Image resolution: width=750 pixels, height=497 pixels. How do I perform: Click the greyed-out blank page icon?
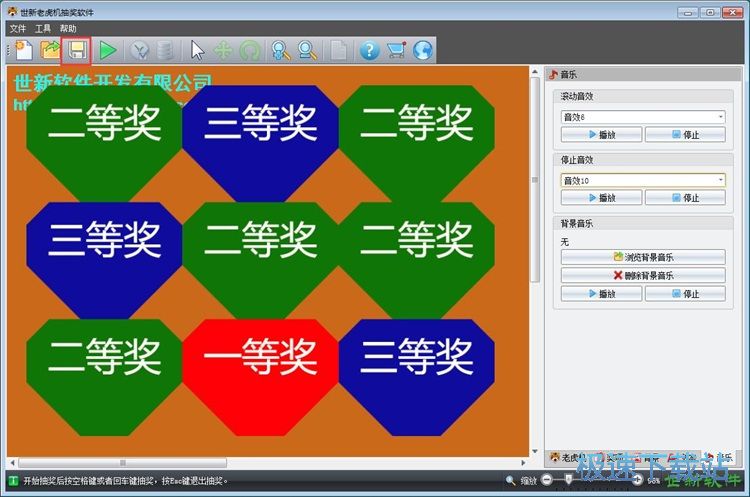coord(339,50)
